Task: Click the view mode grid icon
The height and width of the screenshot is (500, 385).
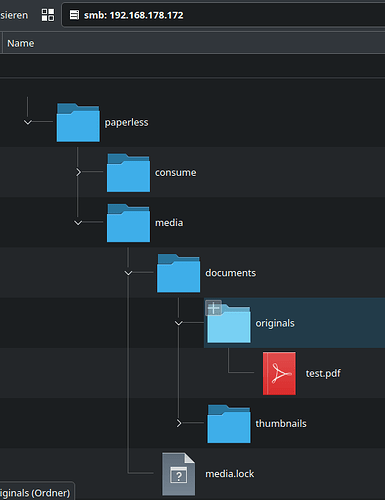Action: click(48, 15)
